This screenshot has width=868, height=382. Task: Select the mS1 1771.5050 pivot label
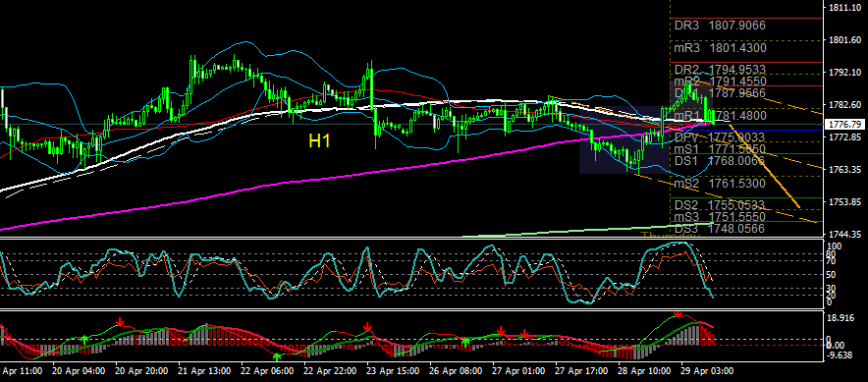(720, 149)
